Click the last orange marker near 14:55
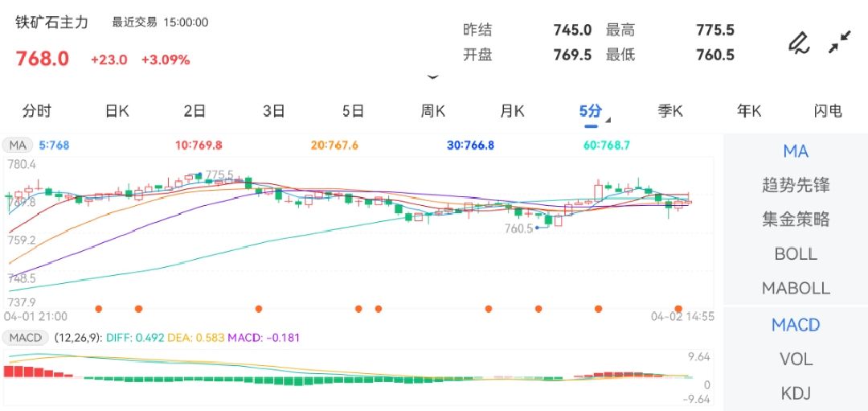The height and width of the screenshot is (411, 868). [678, 308]
